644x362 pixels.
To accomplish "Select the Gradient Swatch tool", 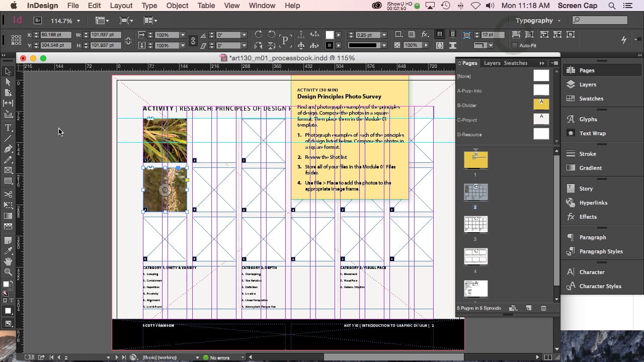I will click(8, 216).
